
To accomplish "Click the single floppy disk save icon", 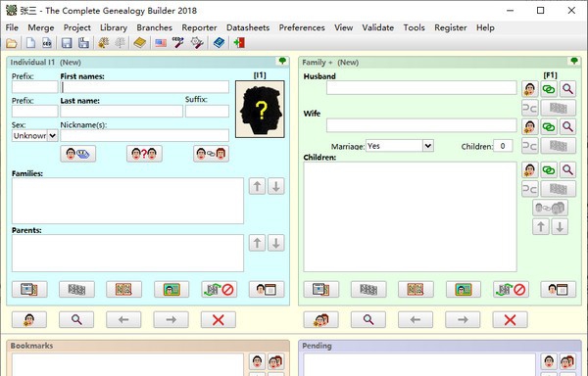I will pos(67,43).
